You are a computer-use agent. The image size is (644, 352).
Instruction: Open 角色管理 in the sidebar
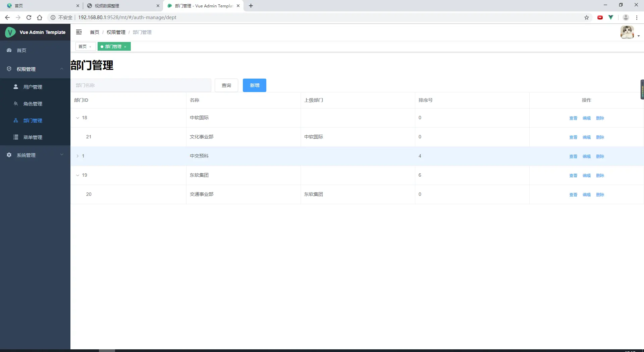pyautogui.click(x=35, y=103)
